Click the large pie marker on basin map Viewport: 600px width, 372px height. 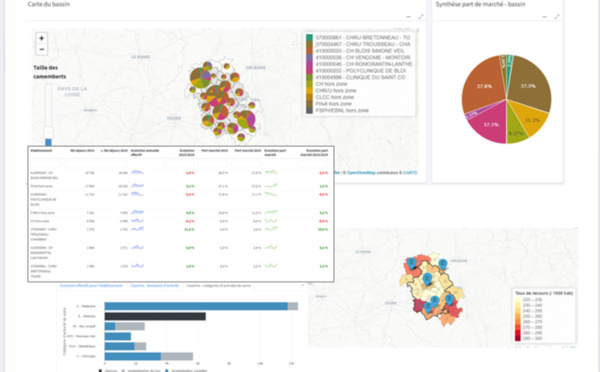[x=201, y=78]
